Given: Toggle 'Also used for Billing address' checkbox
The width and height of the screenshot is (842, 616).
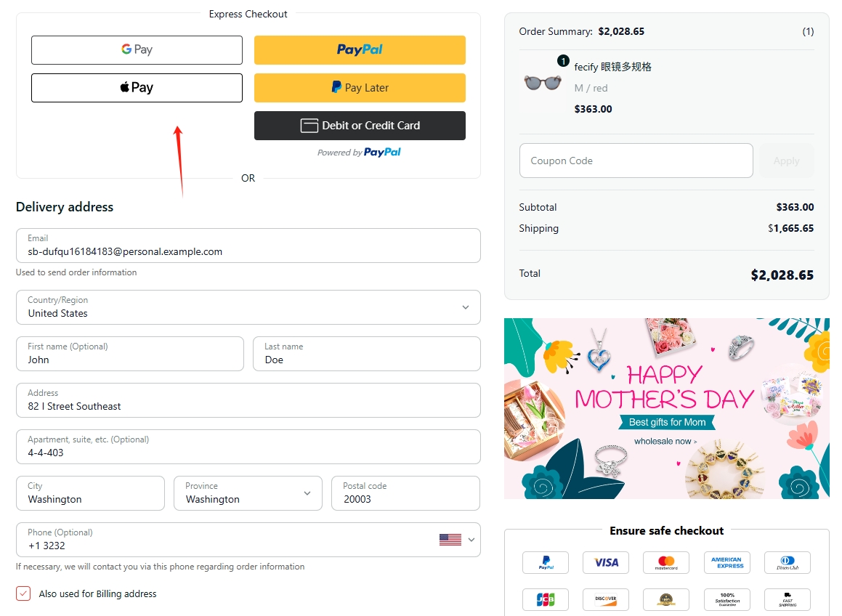Looking at the screenshot, I should tap(24, 593).
